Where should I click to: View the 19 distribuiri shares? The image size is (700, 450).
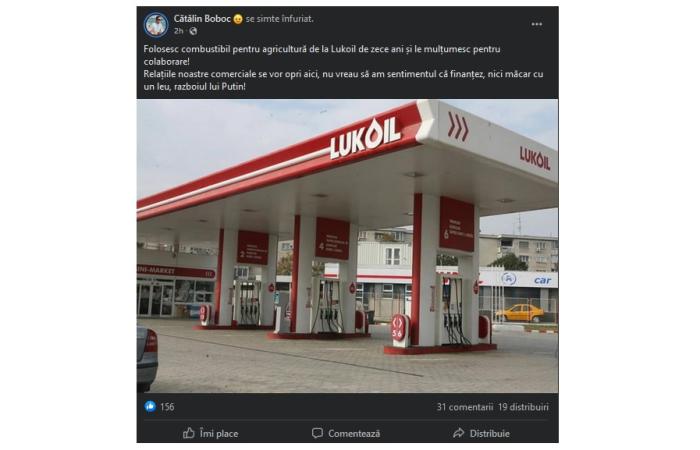pos(523,407)
